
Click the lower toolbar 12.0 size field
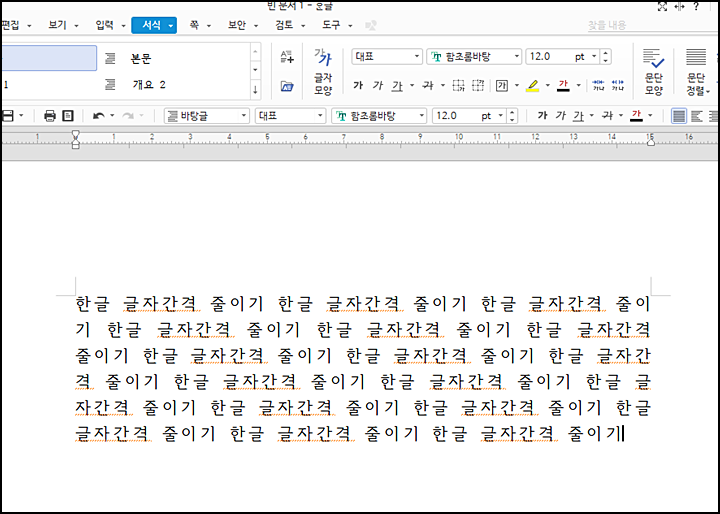[x=469, y=116]
